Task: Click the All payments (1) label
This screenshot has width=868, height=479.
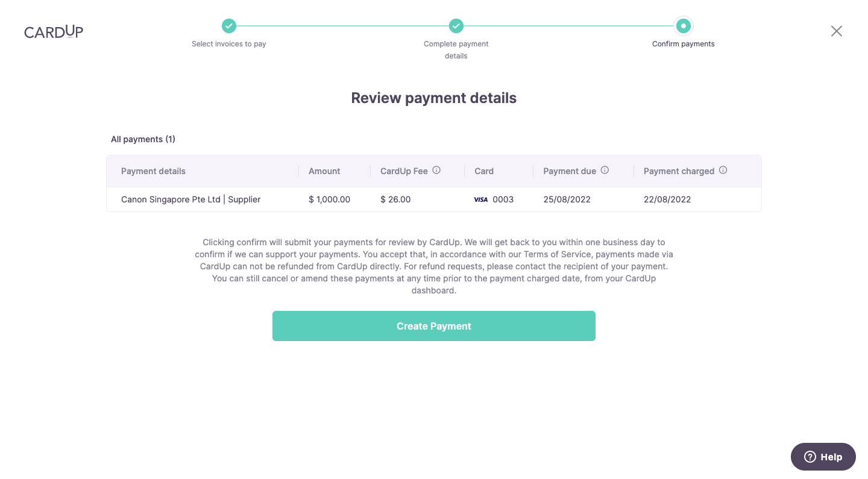Action: pos(143,139)
